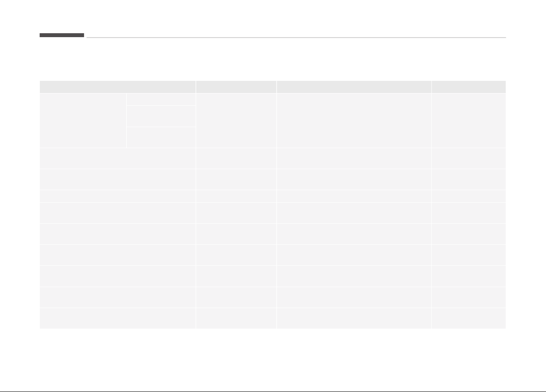Viewport: 546px width, 392px height.
Task: Click the tall merged cell in the second column
Action: 236,120
